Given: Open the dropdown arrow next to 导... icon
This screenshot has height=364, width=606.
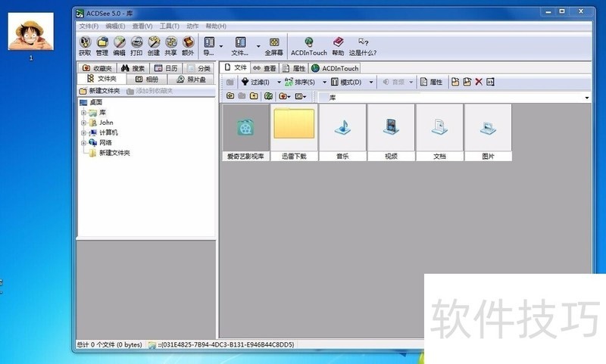Looking at the screenshot, I should tap(221, 46).
